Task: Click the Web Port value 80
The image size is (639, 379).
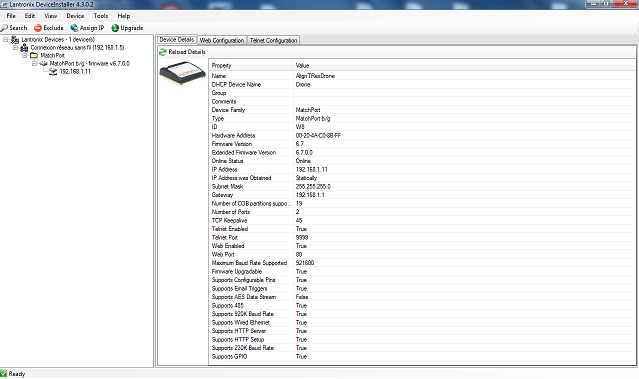Action: [299, 254]
